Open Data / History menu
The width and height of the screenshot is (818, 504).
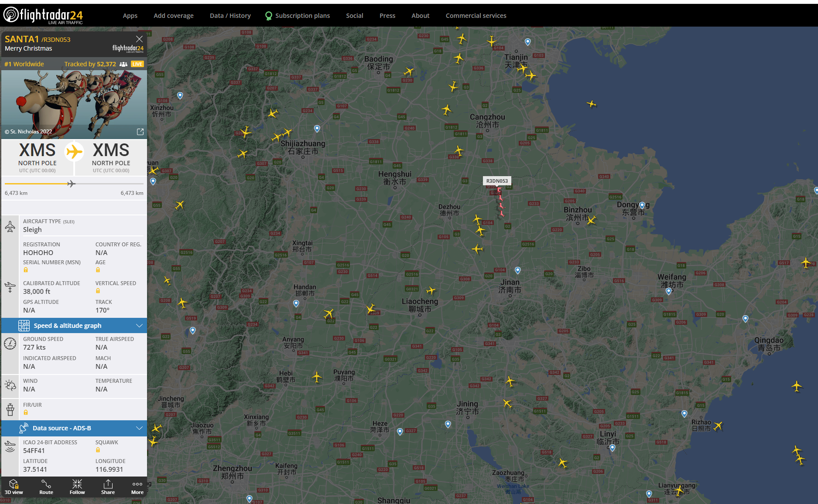230,16
